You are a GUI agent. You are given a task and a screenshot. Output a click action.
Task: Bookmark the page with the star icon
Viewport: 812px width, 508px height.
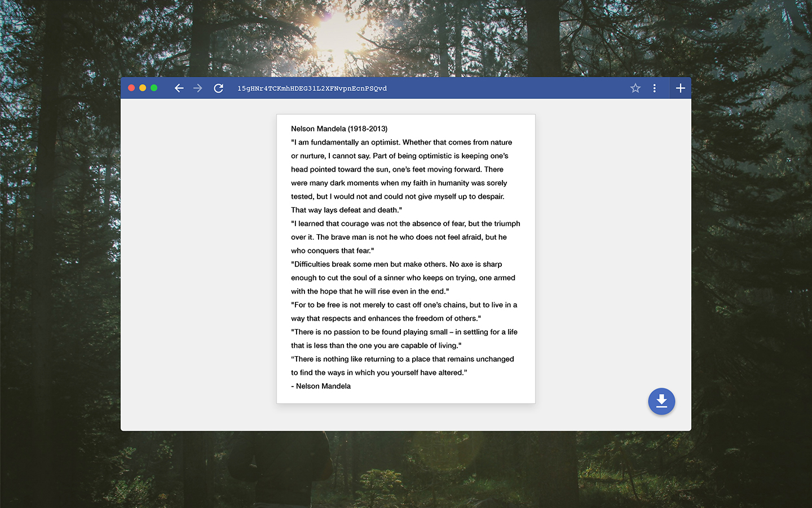click(636, 88)
